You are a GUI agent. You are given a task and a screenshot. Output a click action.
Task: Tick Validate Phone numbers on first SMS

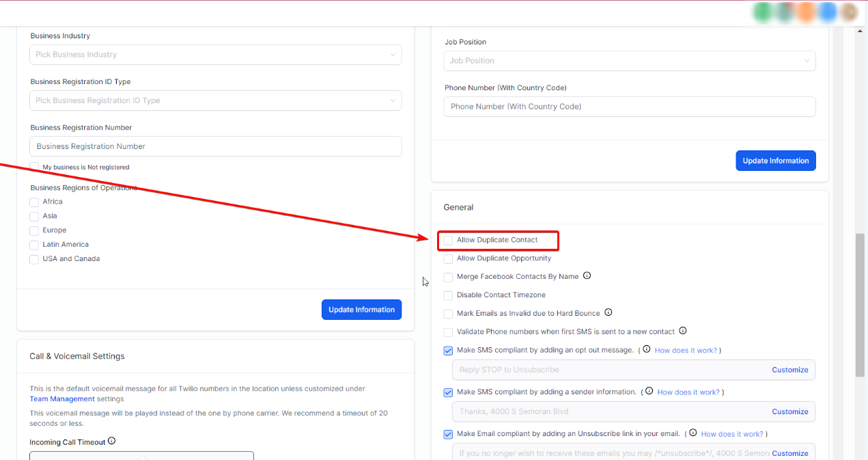click(x=448, y=332)
